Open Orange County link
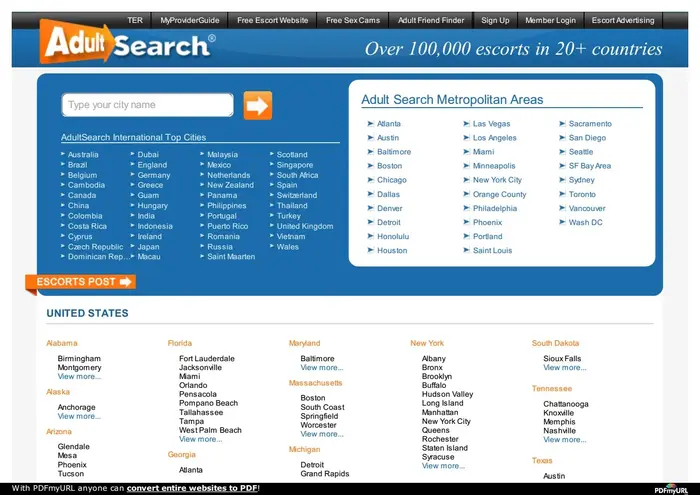This screenshot has width=700, height=495. pyautogui.click(x=499, y=194)
